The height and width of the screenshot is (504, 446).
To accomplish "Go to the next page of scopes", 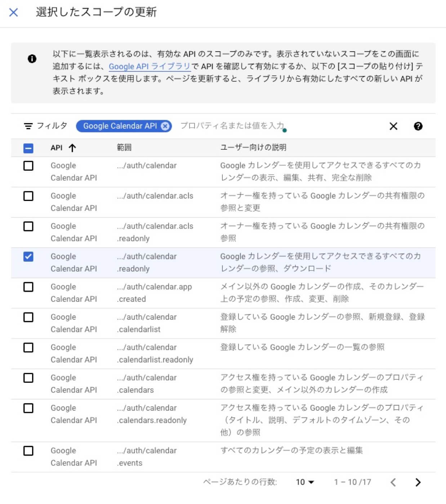I will [418, 482].
